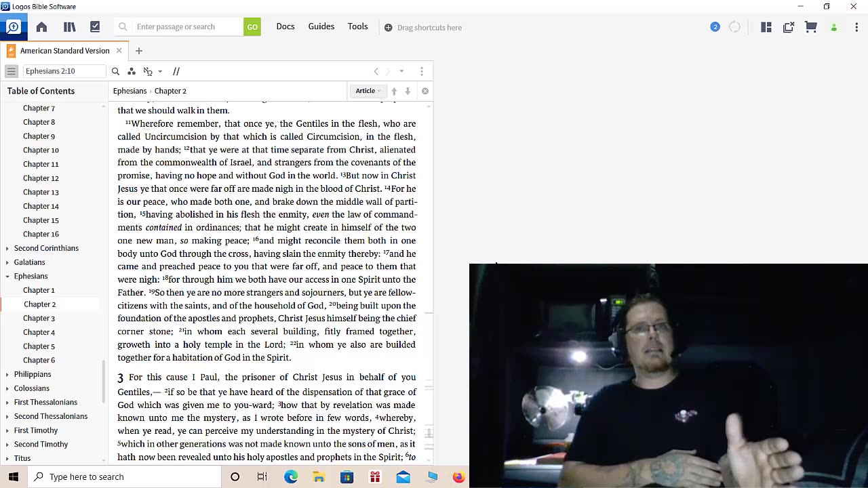Image resolution: width=868 pixels, height=488 pixels.
Task: Expand First Thessalonians in contents
Action: [7, 403]
